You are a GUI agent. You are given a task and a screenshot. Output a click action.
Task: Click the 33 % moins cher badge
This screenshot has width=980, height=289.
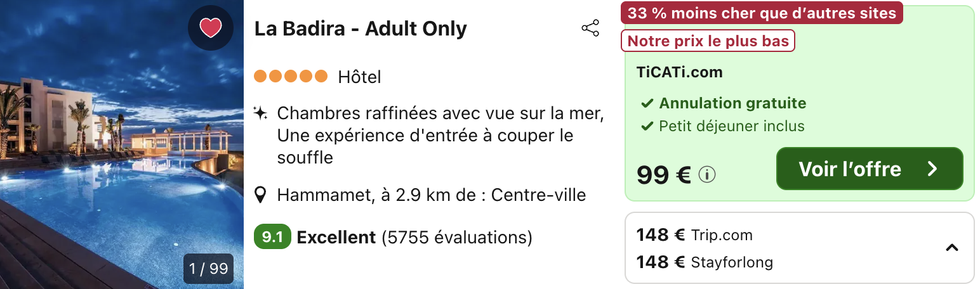[x=762, y=13]
